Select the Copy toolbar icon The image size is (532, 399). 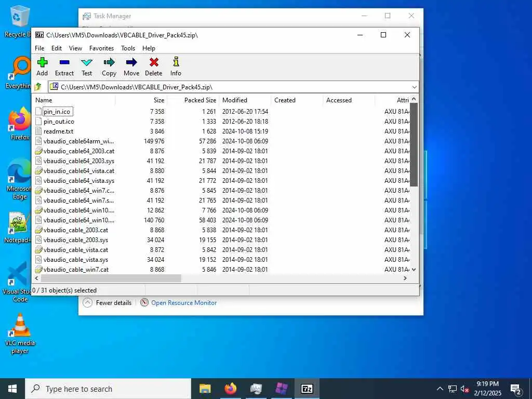109,66
